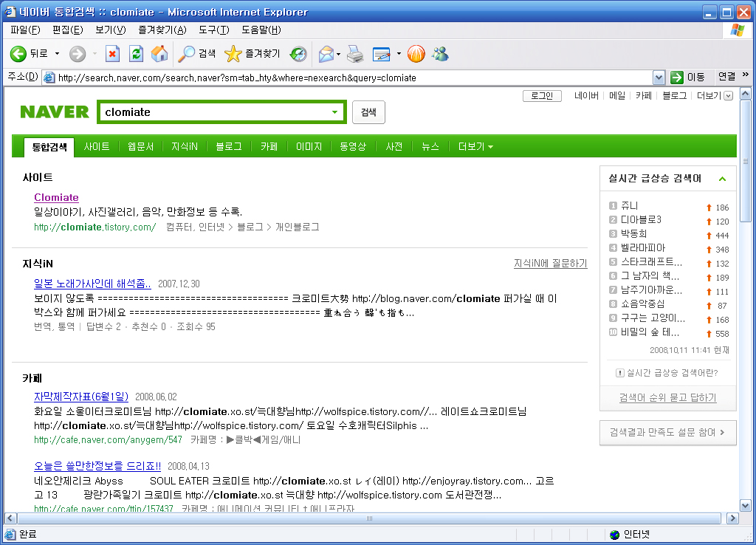
Task: Open 오늘은 쓸만한정보를 드리죠!! link
Action: (97, 466)
